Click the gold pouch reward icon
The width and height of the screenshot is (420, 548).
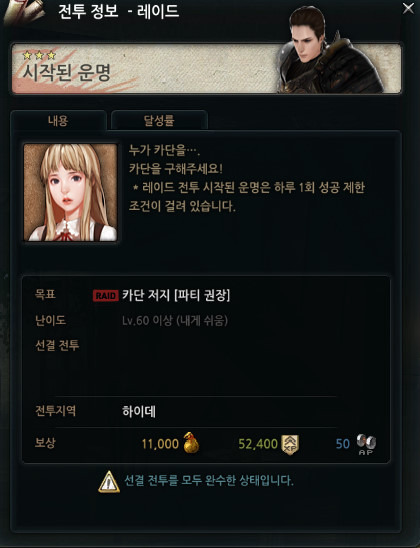click(191, 443)
